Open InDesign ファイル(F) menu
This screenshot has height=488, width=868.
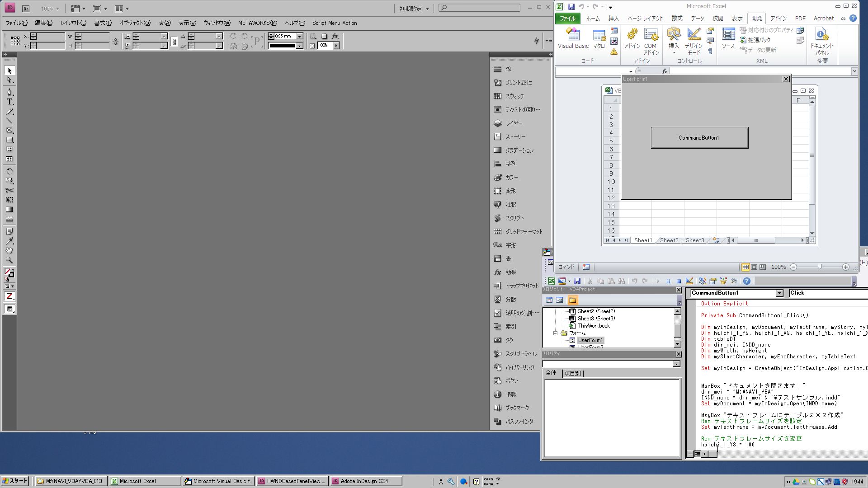(x=16, y=23)
